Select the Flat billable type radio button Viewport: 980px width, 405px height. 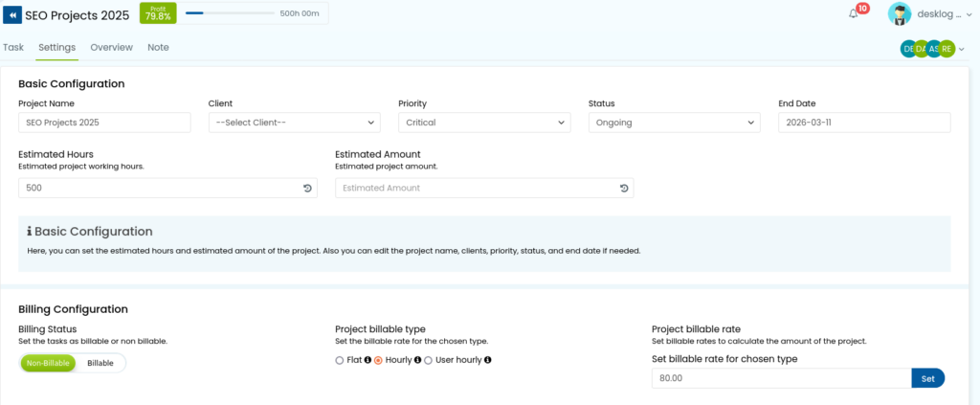(340, 360)
